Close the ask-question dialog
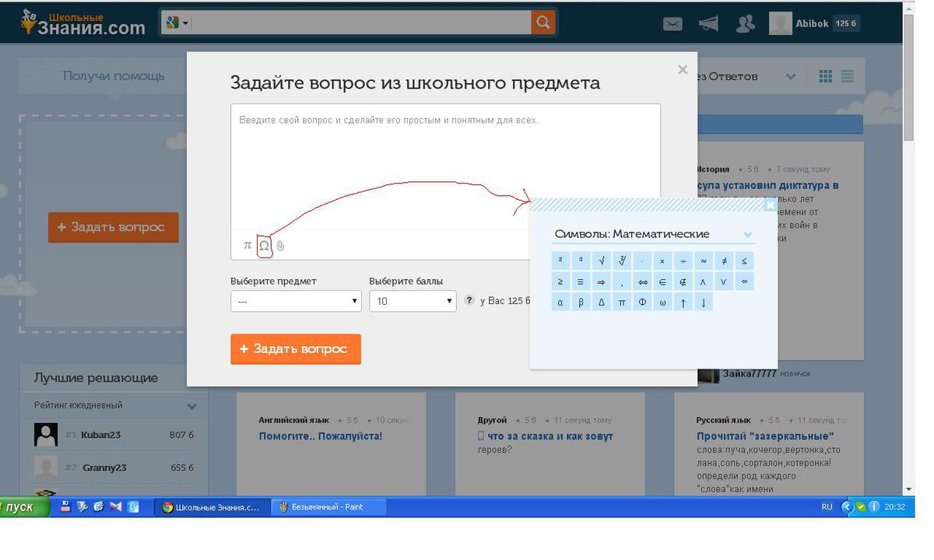 coord(683,69)
